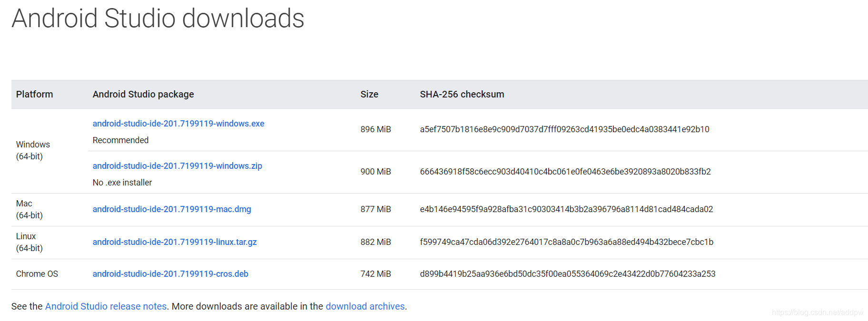868x321 pixels.
Task: Click the checksum starting with d899b441
Action: pos(568,274)
